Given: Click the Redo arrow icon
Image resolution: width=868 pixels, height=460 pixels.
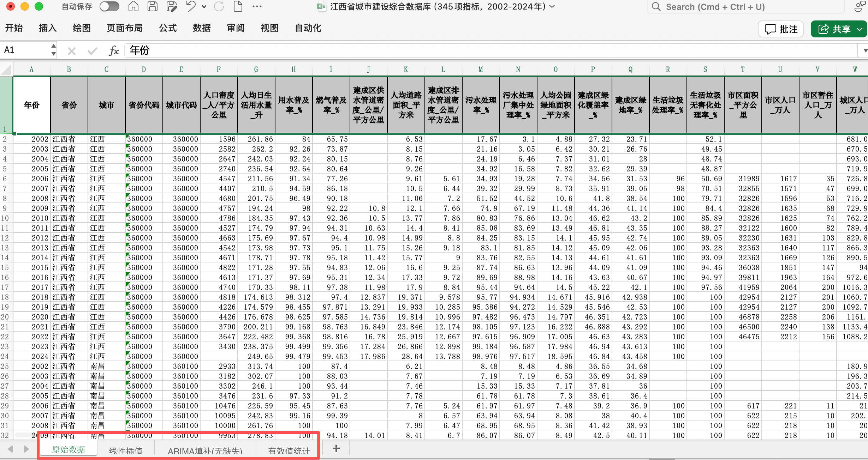Looking at the screenshot, I should 219,6.
